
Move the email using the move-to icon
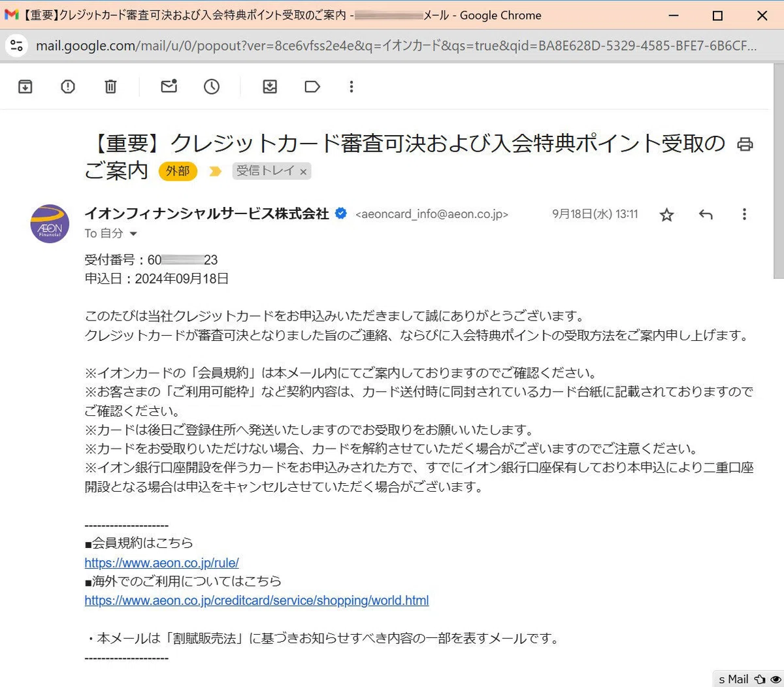point(270,86)
